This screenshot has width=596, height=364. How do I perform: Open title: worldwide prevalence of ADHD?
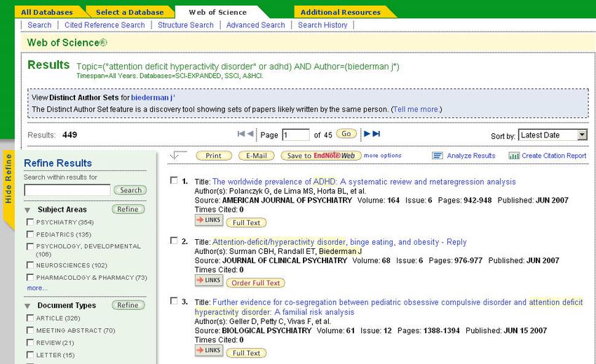(x=364, y=182)
